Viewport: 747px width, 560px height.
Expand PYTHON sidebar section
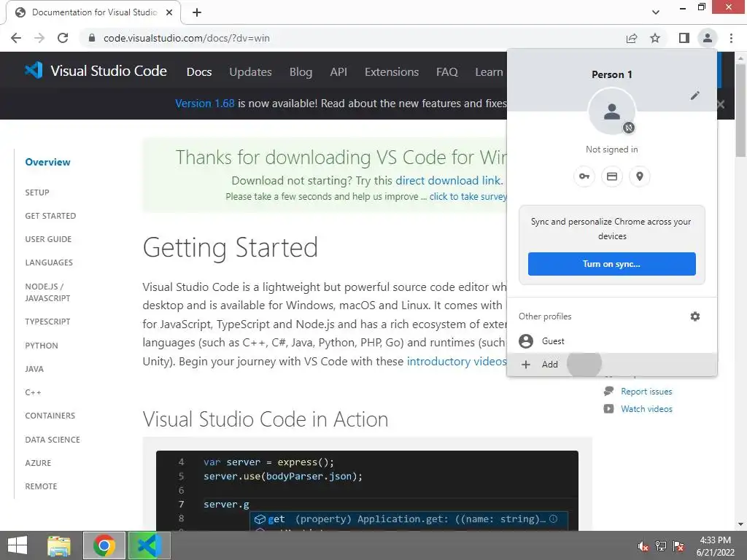click(x=42, y=346)
